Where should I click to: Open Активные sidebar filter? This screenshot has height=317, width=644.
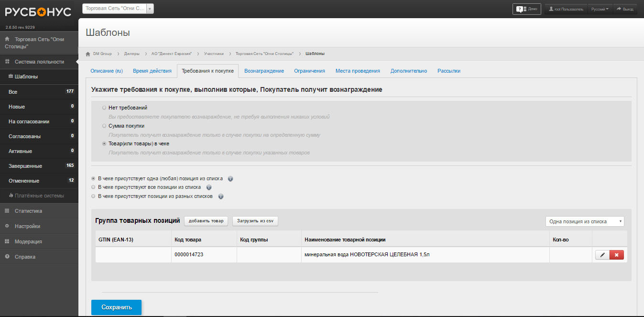point(39,151)
